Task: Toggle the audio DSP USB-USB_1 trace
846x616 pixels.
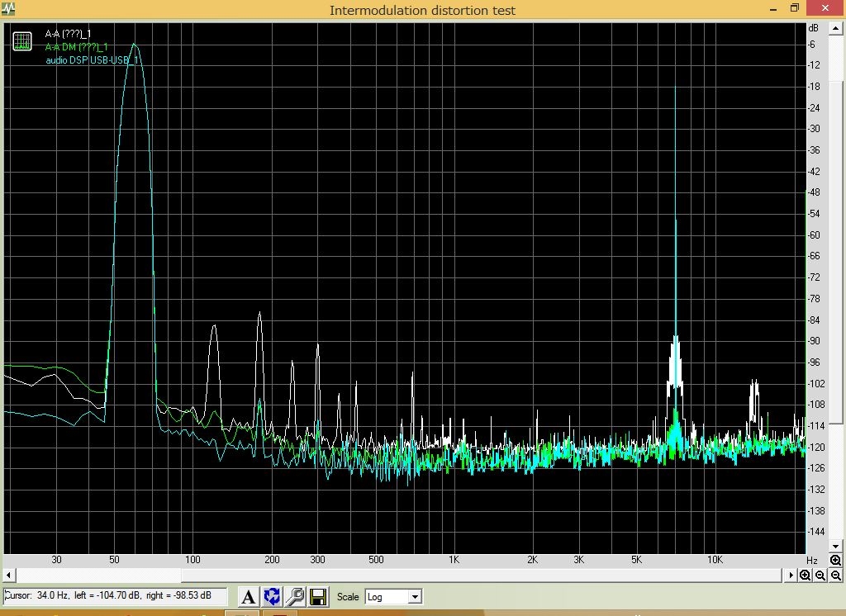Action: pos(91,60)
